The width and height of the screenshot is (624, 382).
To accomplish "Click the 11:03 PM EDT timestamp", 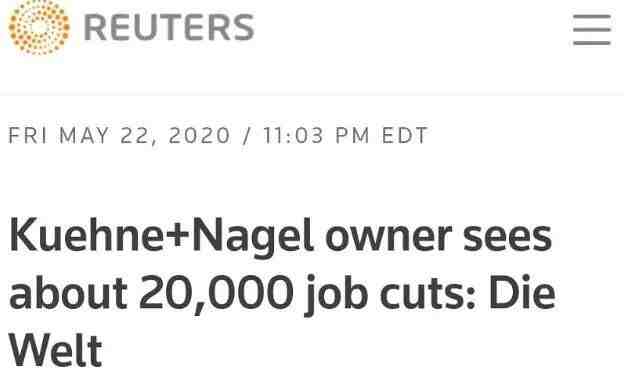I will (345, 135).
